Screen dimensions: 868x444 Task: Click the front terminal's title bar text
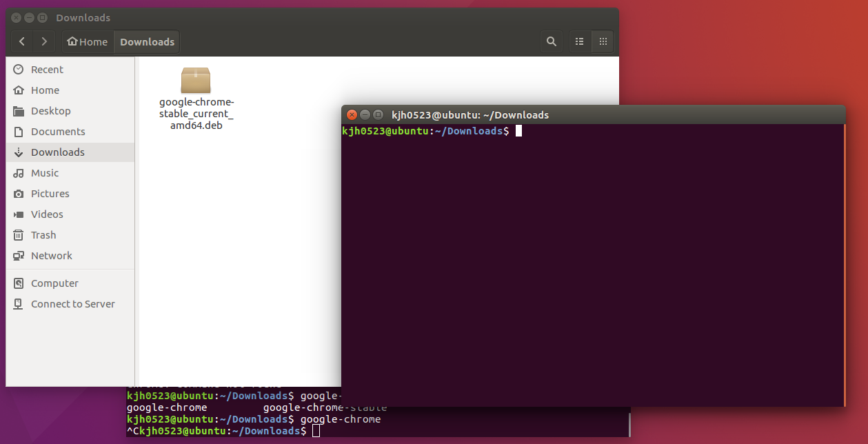[470, 115]
